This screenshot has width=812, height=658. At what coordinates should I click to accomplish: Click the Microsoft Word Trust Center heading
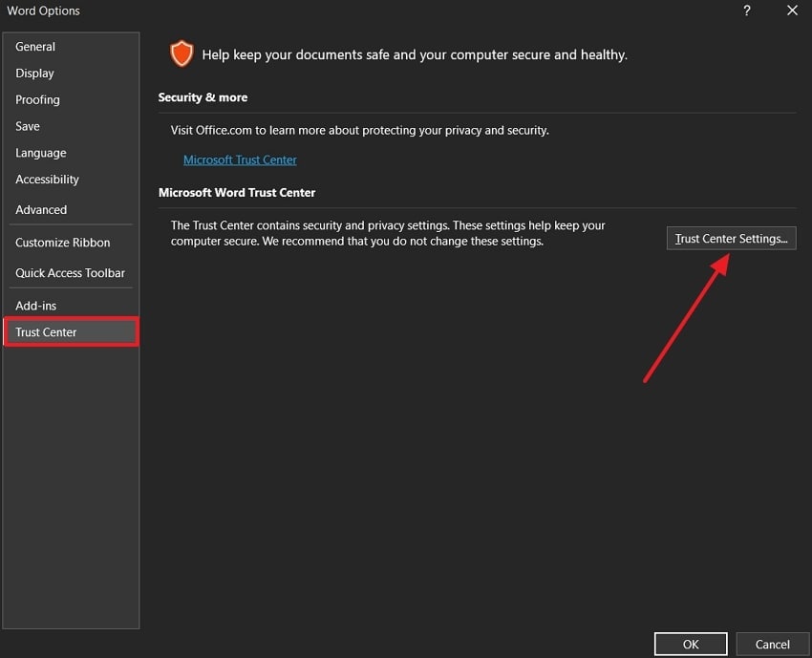tap(237, 193)
